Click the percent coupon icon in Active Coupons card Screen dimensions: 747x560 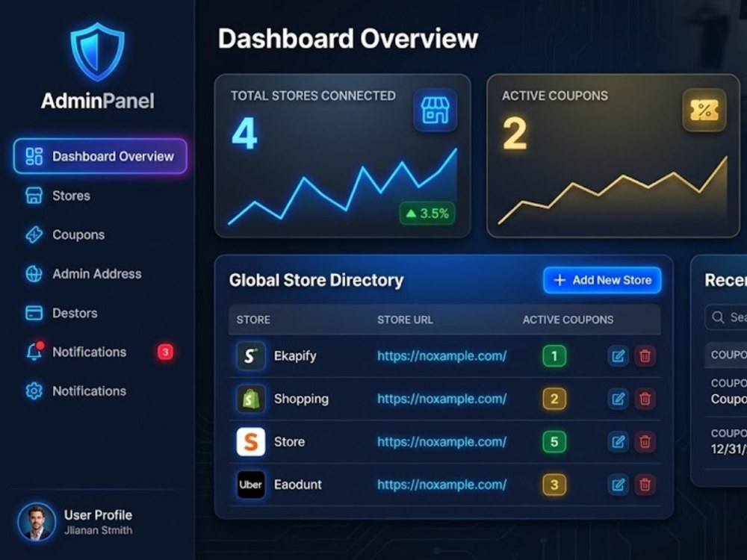tap(704, 110)
